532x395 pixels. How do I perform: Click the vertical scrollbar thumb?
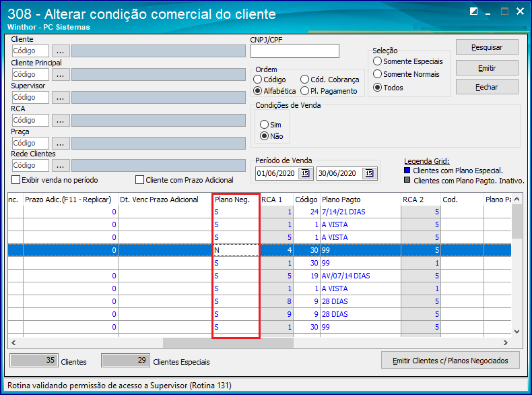tap(517, 222)
